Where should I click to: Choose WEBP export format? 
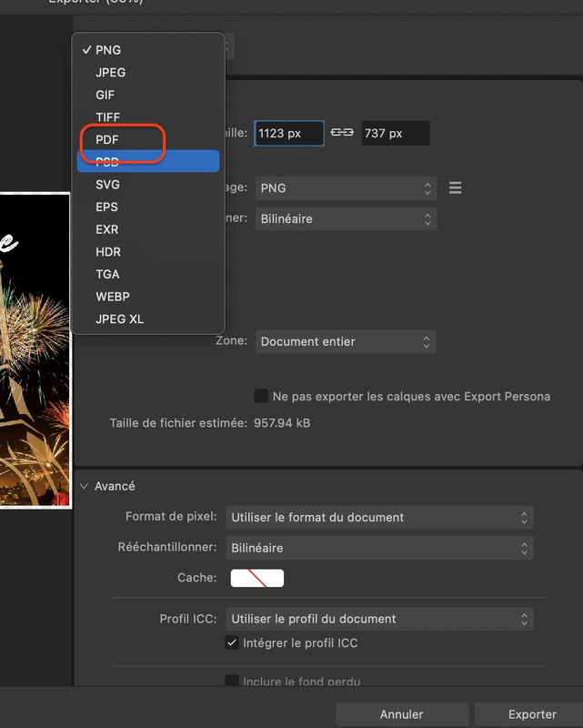(148, 297)
